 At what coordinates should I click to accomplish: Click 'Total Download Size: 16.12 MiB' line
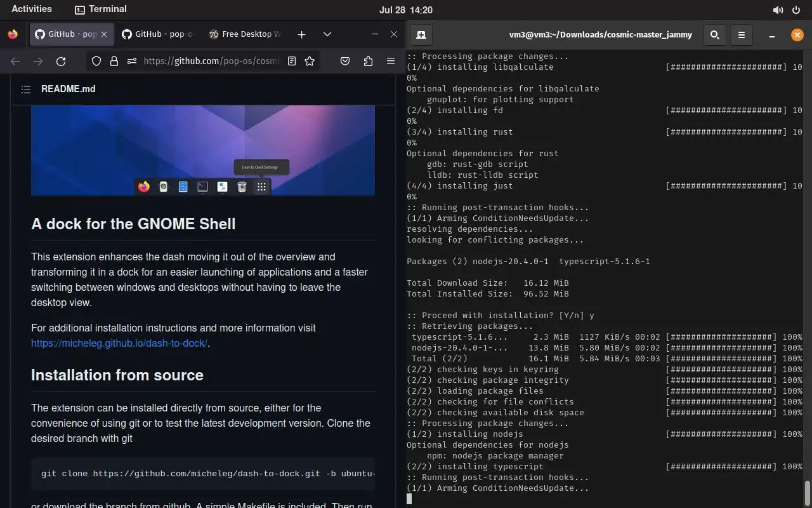tap(488, 283)
